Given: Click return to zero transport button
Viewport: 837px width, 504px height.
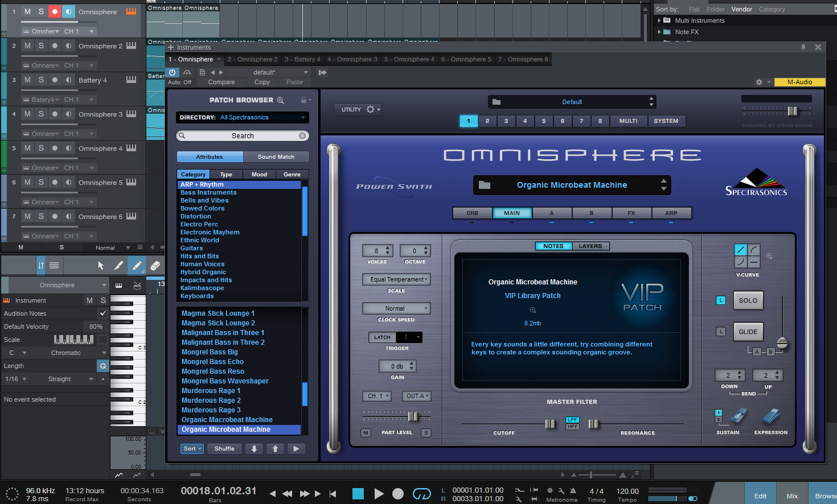Looking at the screenshot, I should pos(333,494).
